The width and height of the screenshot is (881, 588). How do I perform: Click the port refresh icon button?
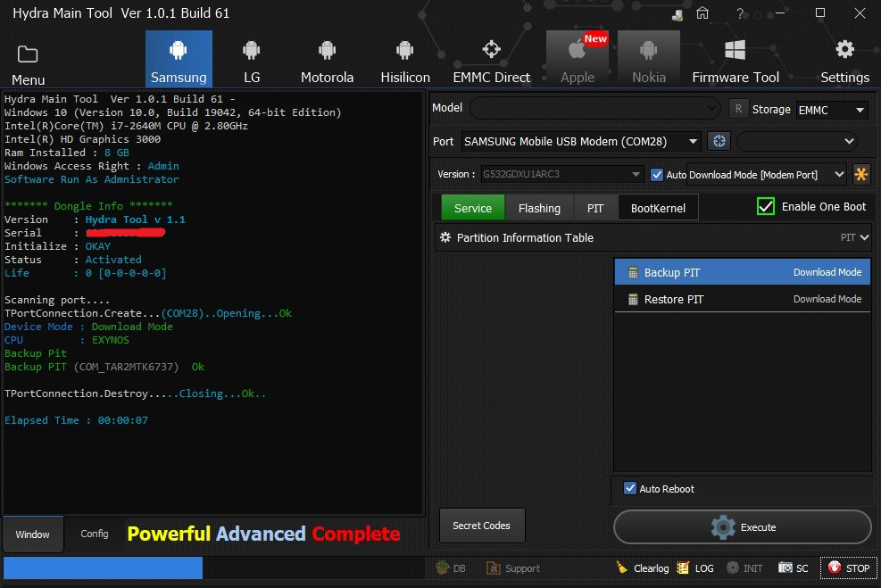point(719,141)
